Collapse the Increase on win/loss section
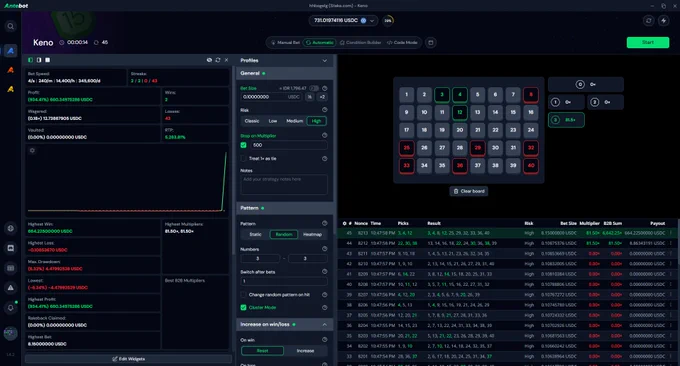Viewport: 680px width, 366px height. [x=324, y=324]
